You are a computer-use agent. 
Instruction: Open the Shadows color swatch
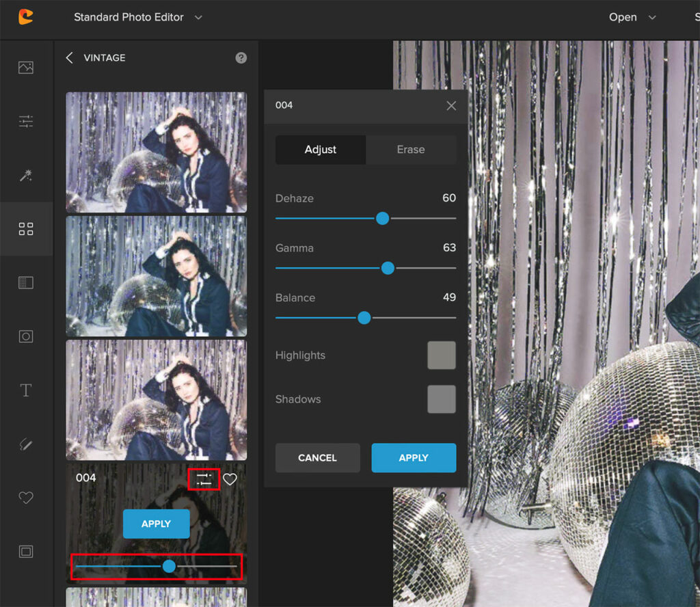(x=442, y=399)
